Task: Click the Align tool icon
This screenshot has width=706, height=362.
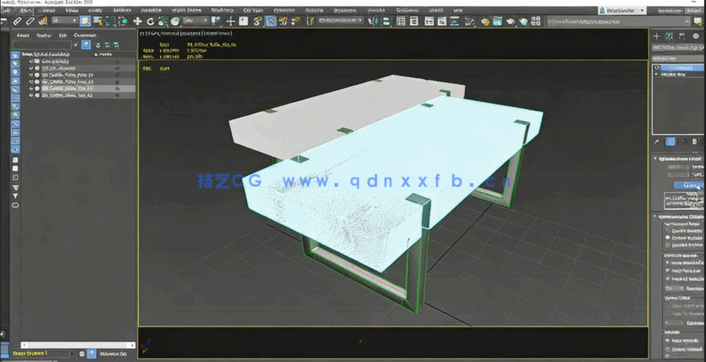Action: point(386,21)
